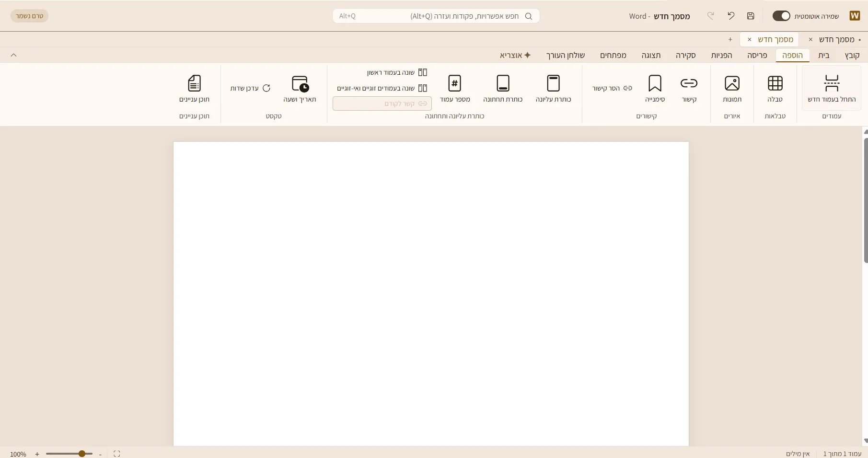Open the אוצריא tab with star icon
Viewport: 868px width, 458px height.
point(515,55)
